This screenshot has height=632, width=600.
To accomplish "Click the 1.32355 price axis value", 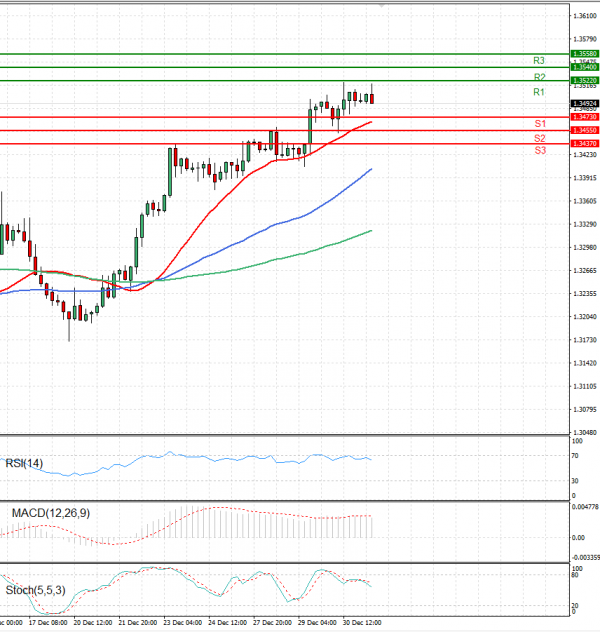I will pyautogui.click(x=585, y=294).
